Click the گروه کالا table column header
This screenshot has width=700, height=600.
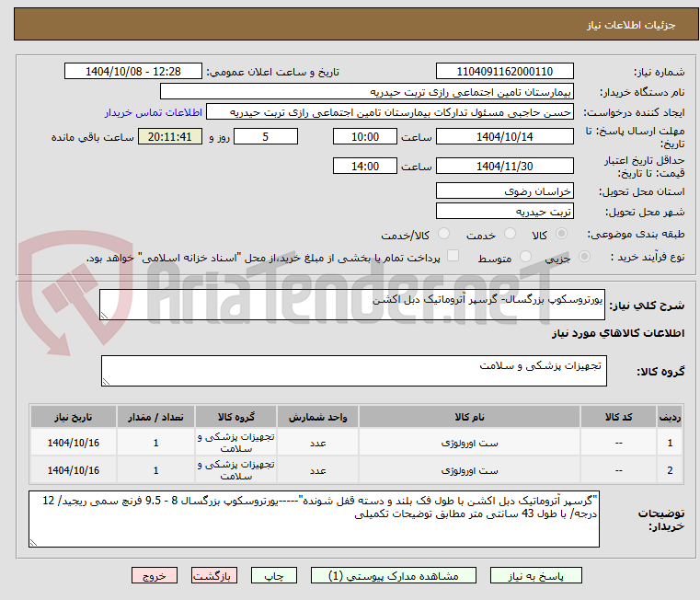click(236, 417)
